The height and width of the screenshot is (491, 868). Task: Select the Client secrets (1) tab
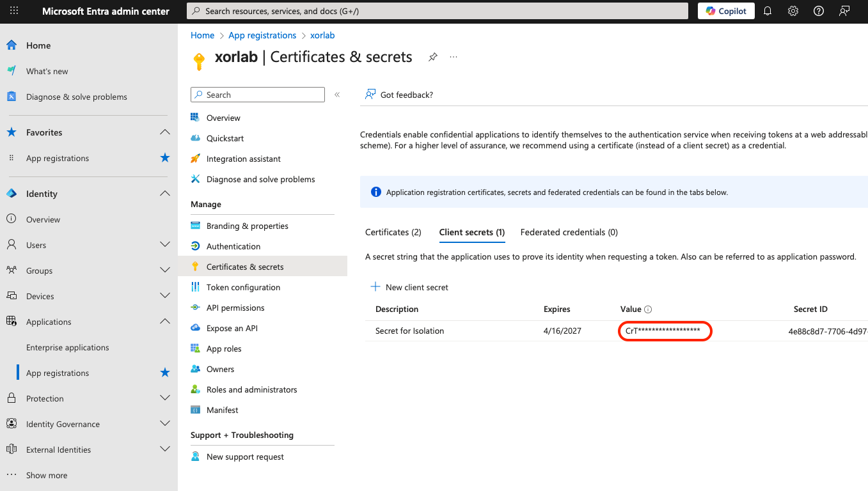tap(472, 232)
